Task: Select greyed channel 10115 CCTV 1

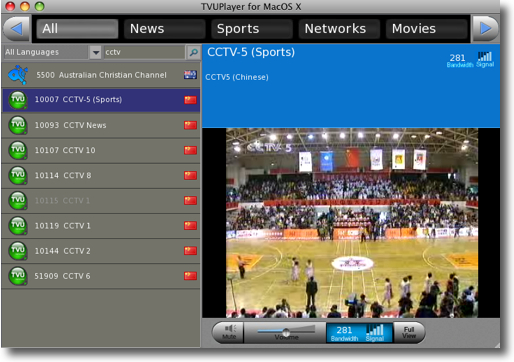Action: (101, 200)
